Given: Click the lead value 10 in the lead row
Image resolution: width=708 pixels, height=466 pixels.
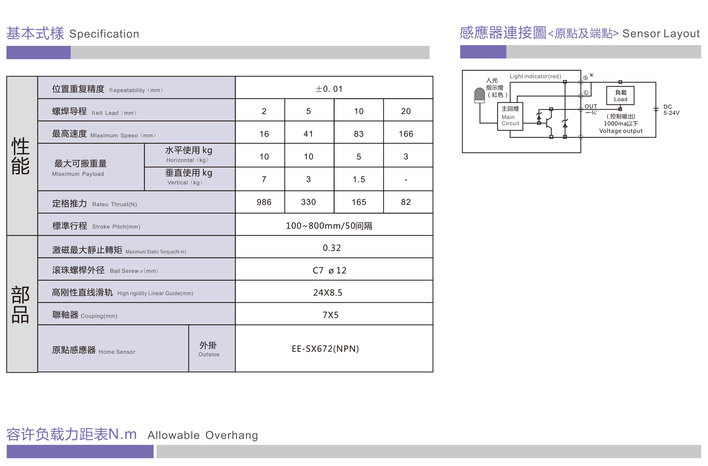Looking at the screenshot, I should (x=359, y=111).
